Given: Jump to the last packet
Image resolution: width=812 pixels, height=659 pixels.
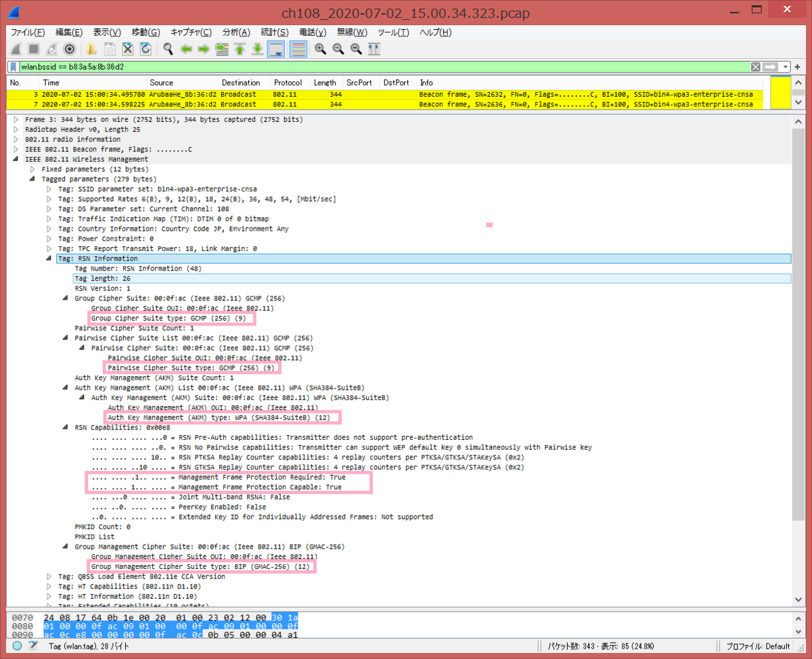Looking at the screenshot, I should (257, 49).
